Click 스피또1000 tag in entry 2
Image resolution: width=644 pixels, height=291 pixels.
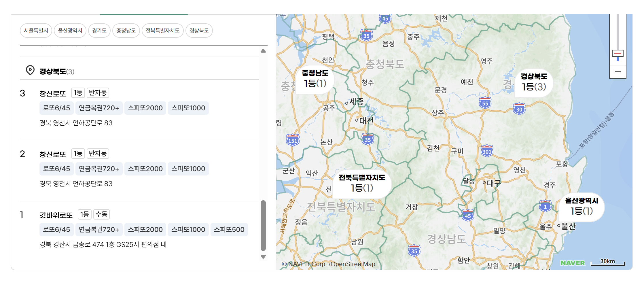click(188, 169)
